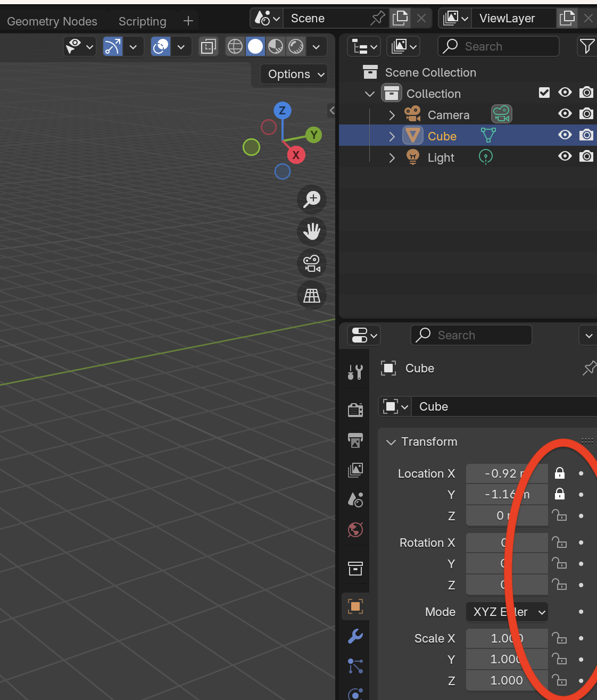Click the Outliner filter funnel icon

tap(587, 46)
